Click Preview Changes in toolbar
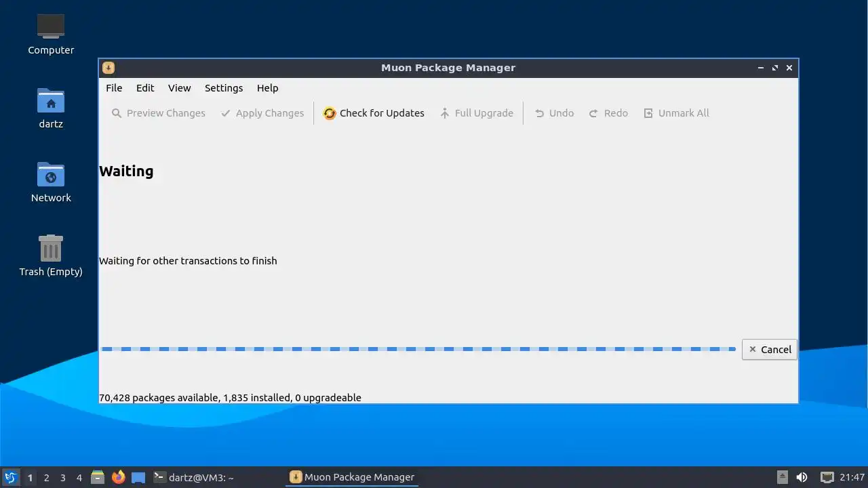 158,113
